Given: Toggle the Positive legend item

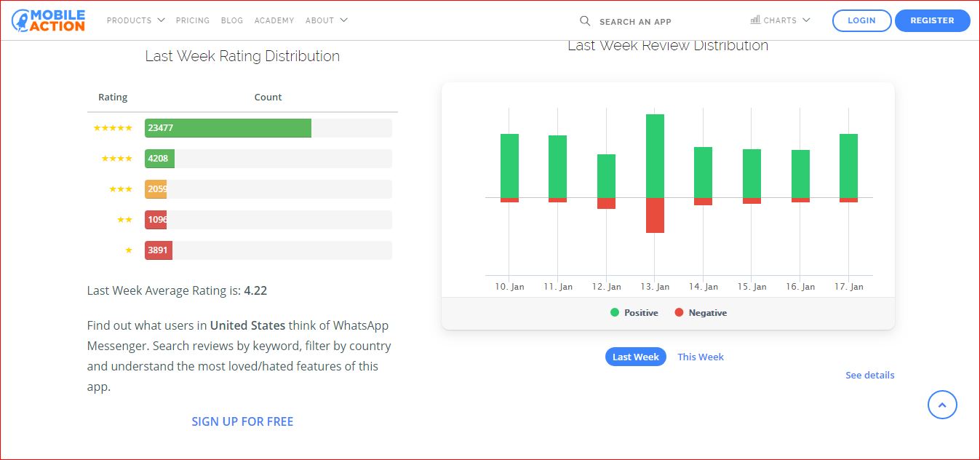Looking at the screenshot, I should [x=634, y=313].
